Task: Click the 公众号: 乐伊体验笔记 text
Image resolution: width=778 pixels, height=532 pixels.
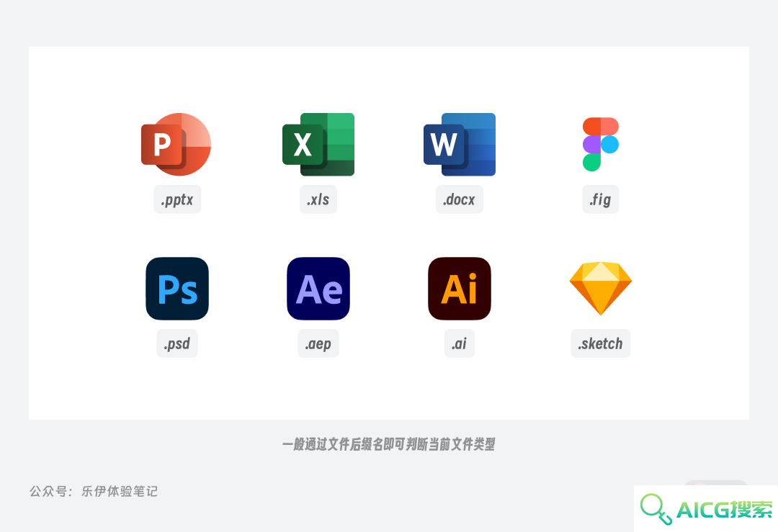Action: pos(94,492)
